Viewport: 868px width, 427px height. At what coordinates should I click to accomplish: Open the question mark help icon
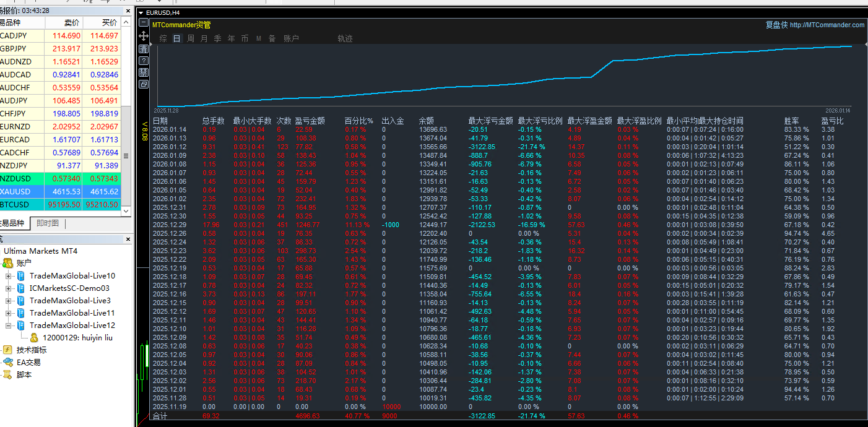coord(144,60)
